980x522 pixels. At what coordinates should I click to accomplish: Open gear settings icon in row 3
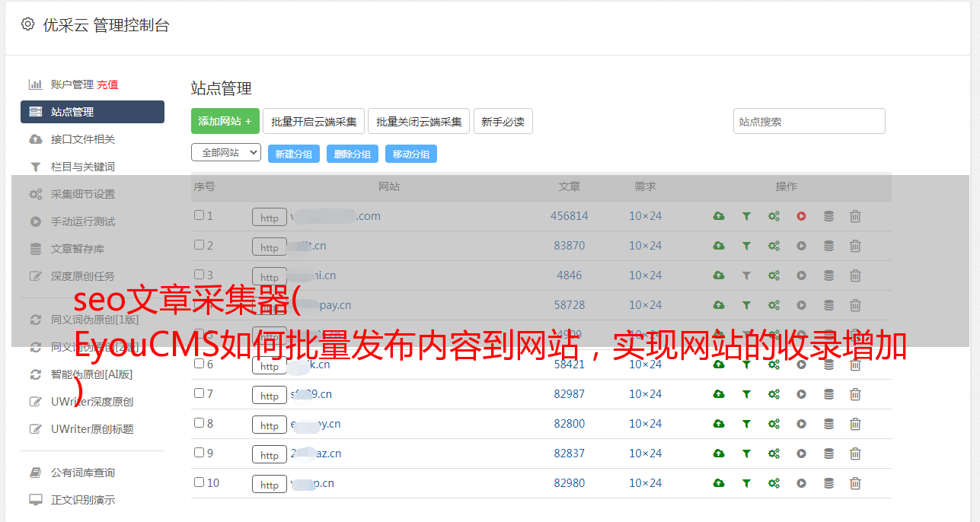(x=774, y=275)
